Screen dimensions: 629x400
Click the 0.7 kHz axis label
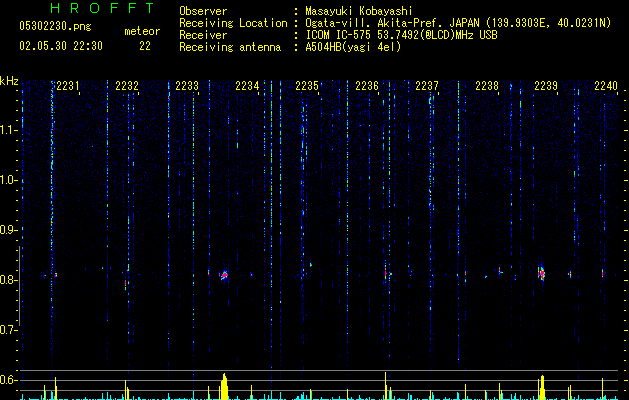pyautogui.click(x=9, y=330)
